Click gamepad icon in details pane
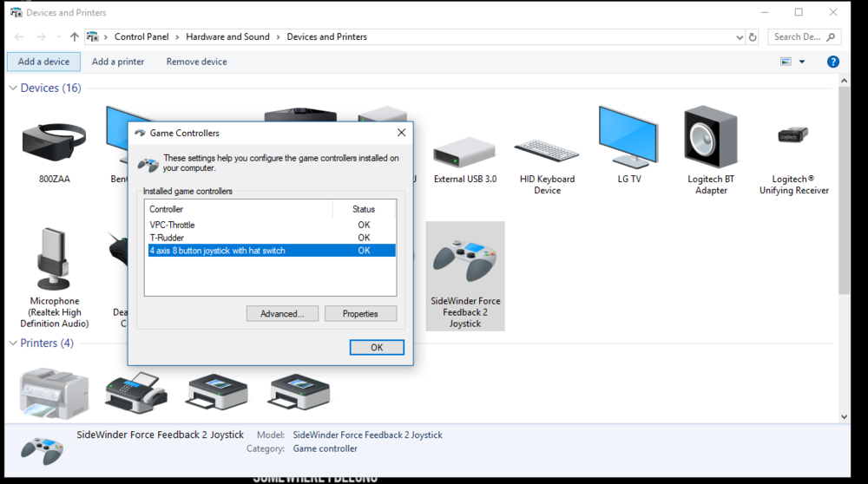 point(42,449)
